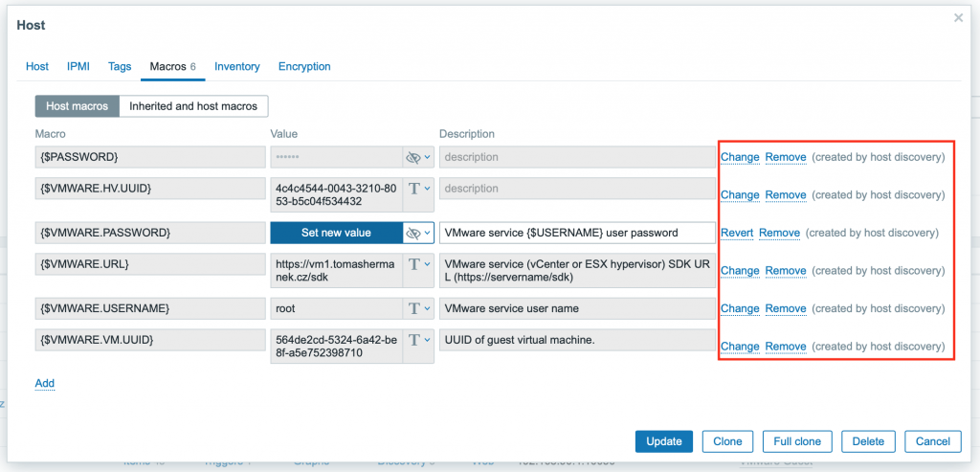980x472 pixels.
Task: Switch to Inherited and host macros
Action: 194,106
